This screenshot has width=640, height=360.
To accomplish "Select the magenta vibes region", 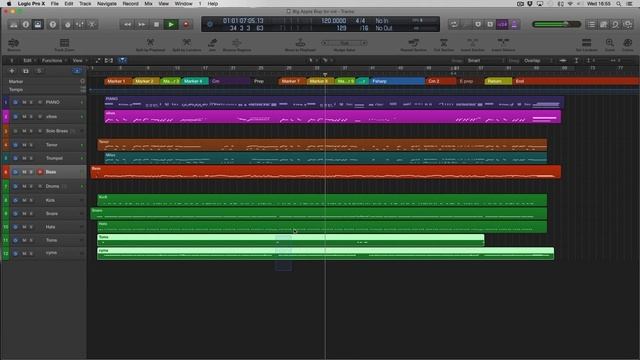I will point(333,117).
